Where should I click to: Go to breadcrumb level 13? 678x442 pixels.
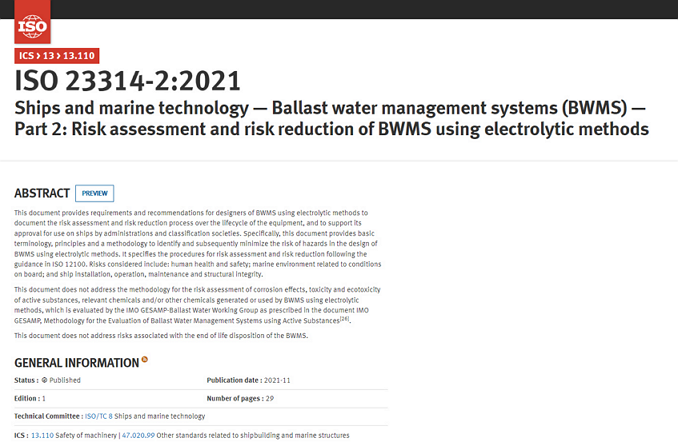tap(49, 56)
